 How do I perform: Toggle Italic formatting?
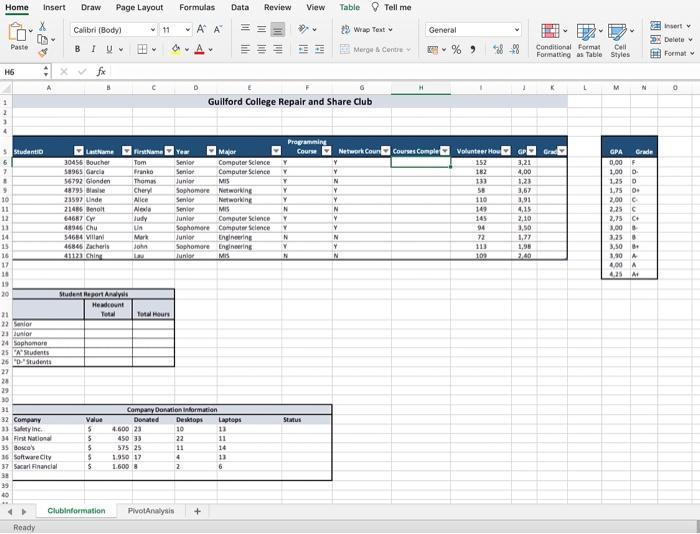pyautogui.click(x=93, y=49)
